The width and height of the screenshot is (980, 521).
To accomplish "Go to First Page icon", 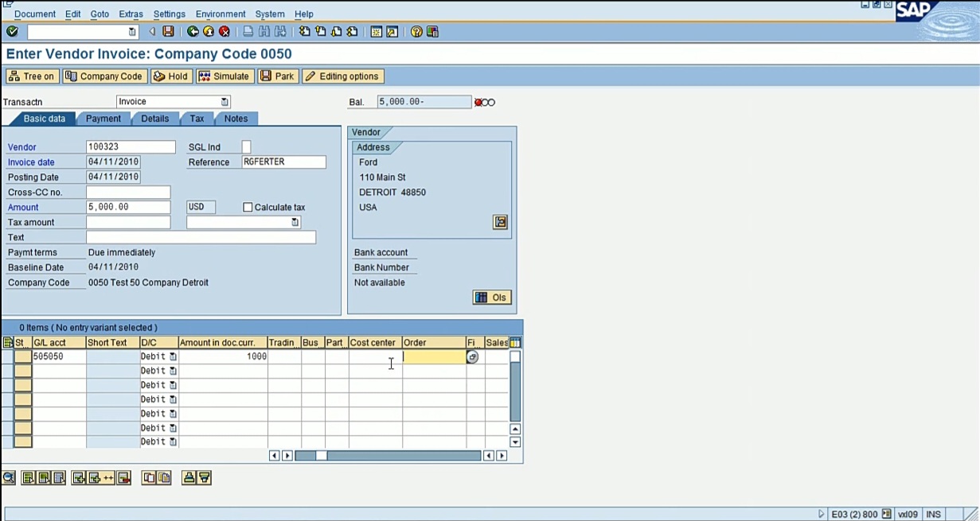I will click(x=304, y=32).
